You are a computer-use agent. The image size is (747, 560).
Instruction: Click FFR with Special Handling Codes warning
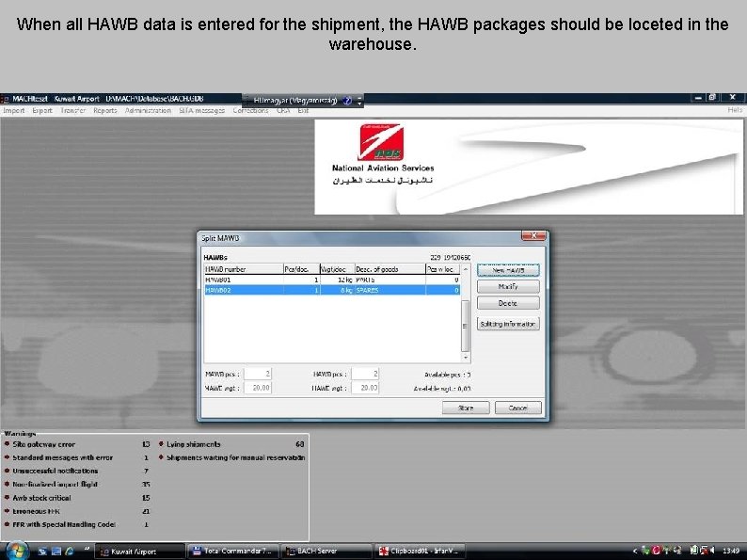pos(64,524)
